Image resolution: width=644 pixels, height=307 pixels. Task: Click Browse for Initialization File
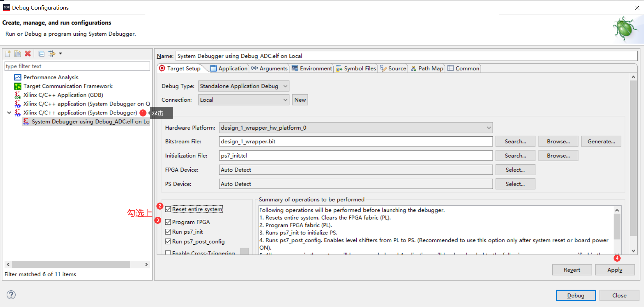pos(558,156)
